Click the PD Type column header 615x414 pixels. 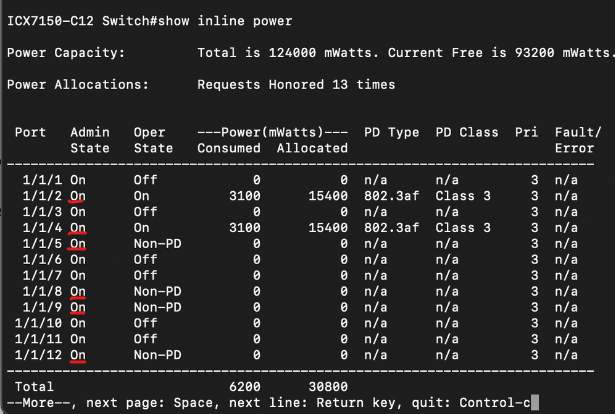(391, 132)
